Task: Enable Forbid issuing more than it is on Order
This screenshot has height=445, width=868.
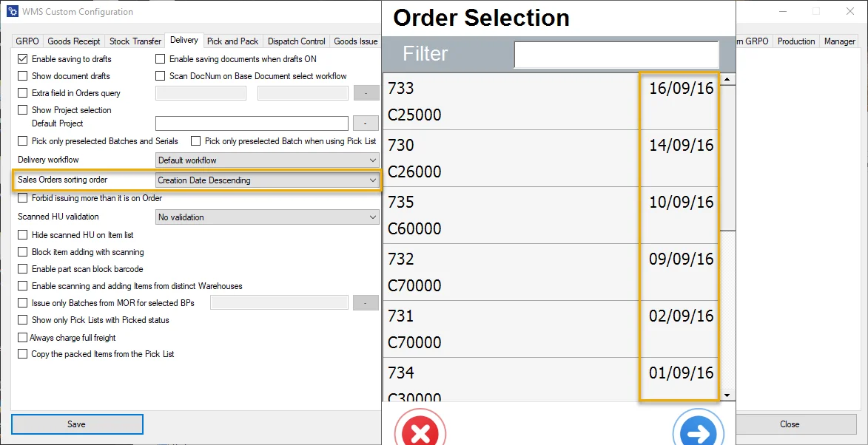Action: tap(23, 198)
